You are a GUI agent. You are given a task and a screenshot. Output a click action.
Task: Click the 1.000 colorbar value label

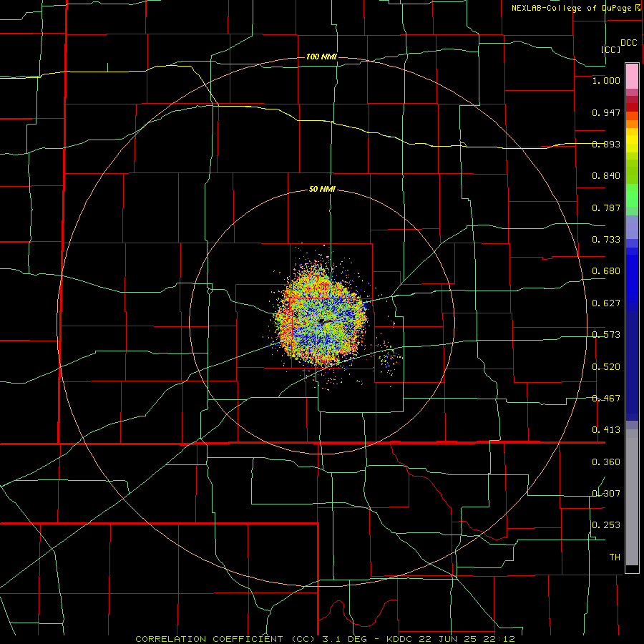[x=606, y=80]
